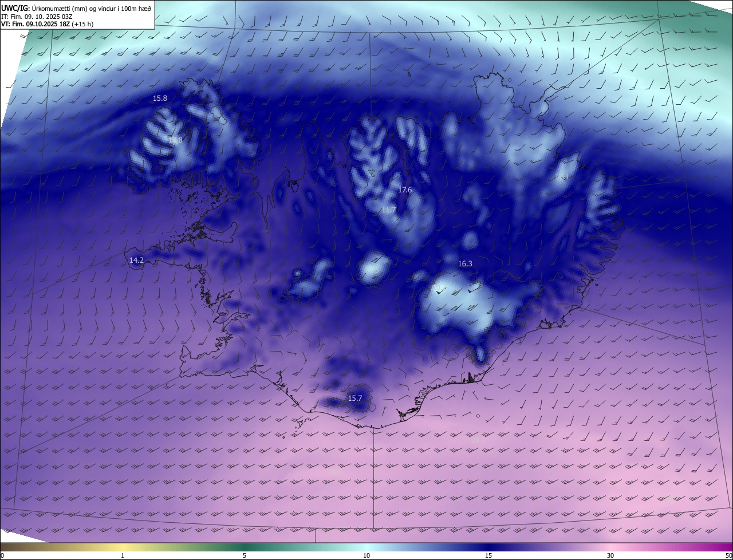Viewport: 733px width, 560px height.
Task: Click the 15 tick label on the color scale
Action: tap(488, 555)
